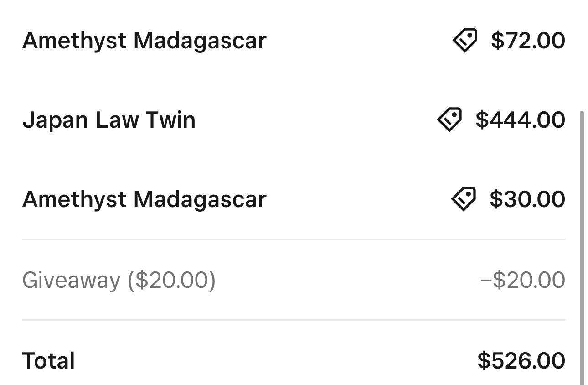Click the $30.00 price amount

(527, 199)
